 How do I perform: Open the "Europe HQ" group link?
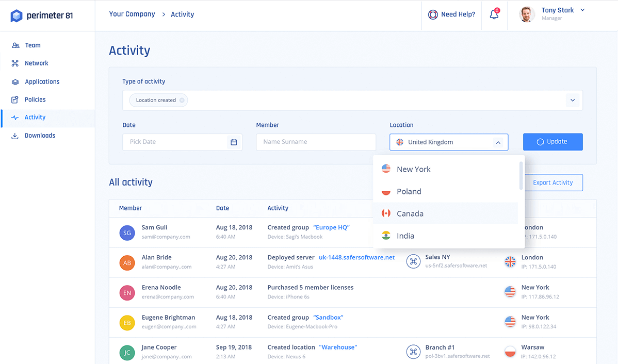point(331,227)
